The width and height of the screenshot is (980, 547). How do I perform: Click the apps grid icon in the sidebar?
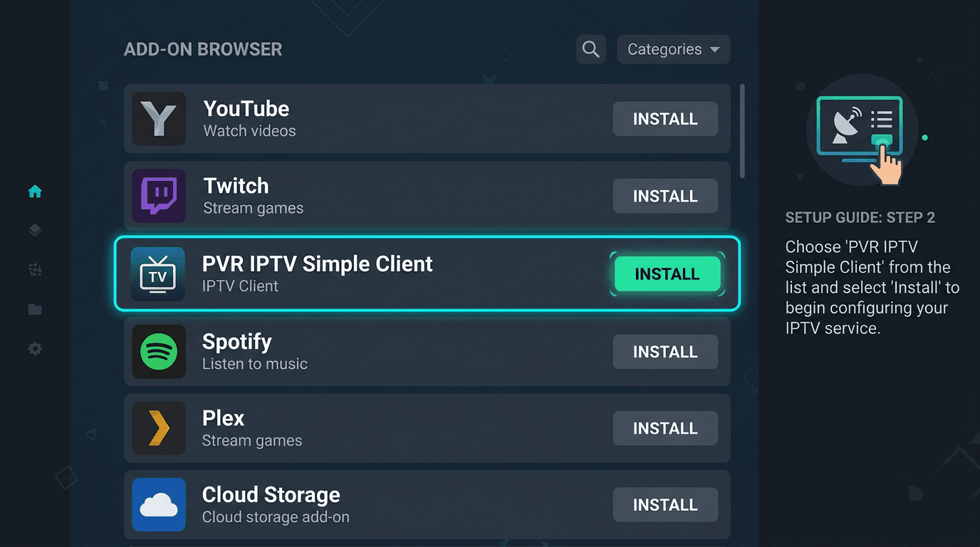33,269
